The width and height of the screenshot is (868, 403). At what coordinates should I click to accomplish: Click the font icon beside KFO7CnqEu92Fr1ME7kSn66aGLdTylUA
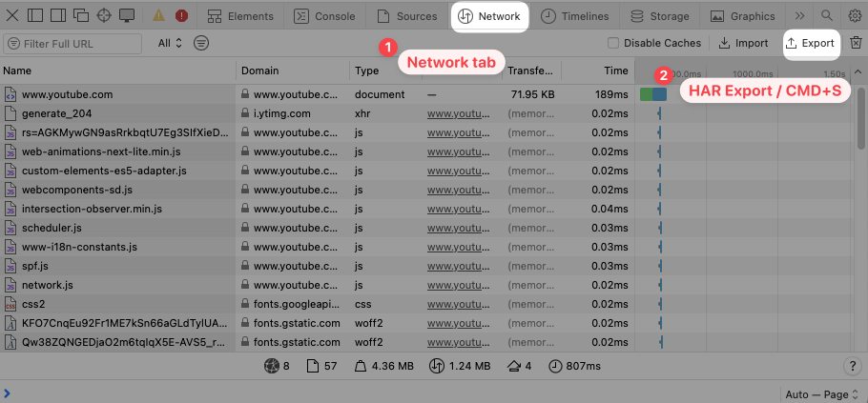click(10, 323)
